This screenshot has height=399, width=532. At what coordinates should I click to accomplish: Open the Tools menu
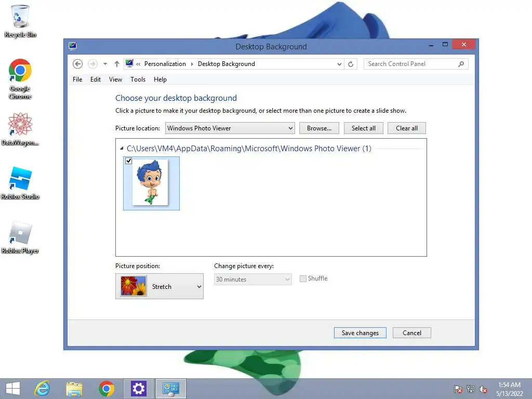pyautogui.click(x=138, y=79)
